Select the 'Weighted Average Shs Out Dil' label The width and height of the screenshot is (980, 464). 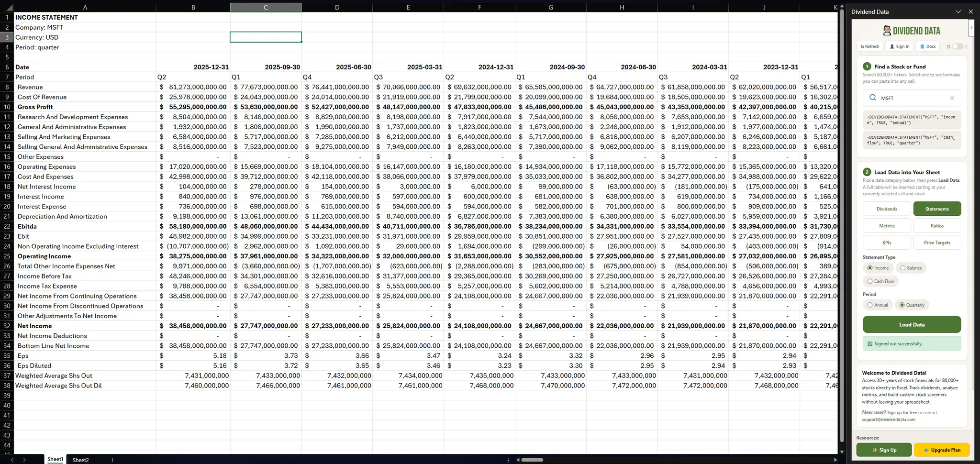[x=85, y=386]
